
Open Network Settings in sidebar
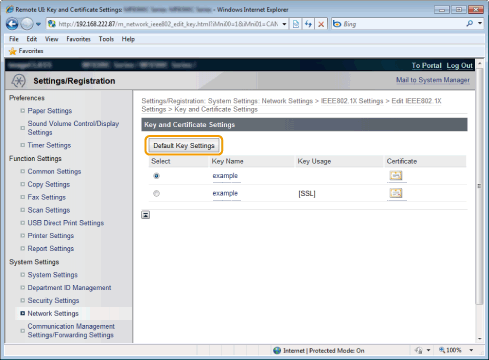pos(53,313)
